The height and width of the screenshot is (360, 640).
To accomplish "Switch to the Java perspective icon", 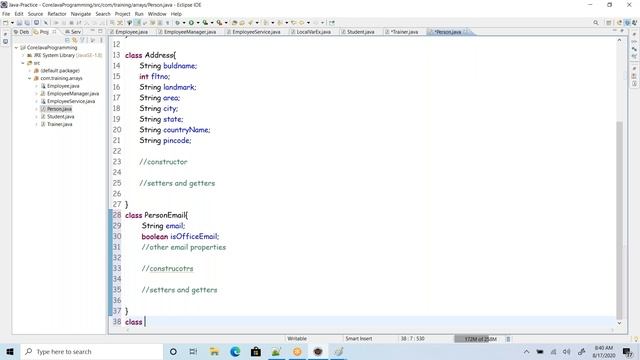I will tap(627, 23).
